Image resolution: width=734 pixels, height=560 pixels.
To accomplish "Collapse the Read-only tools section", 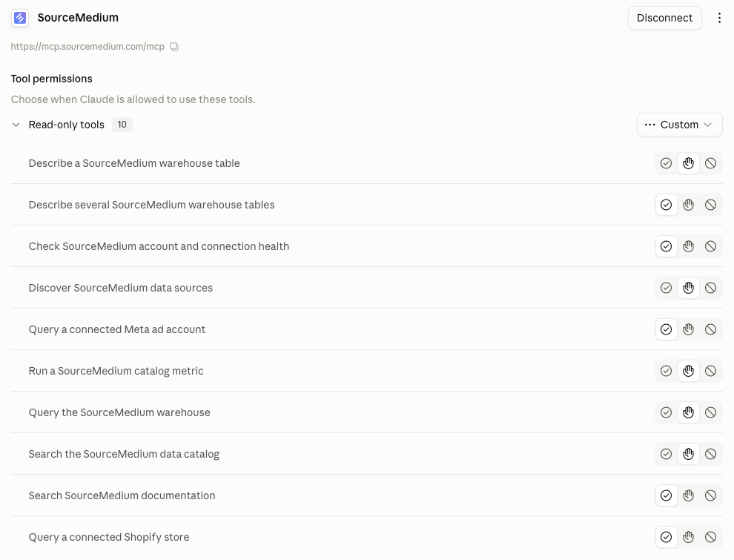I will [x=16, y=125].
